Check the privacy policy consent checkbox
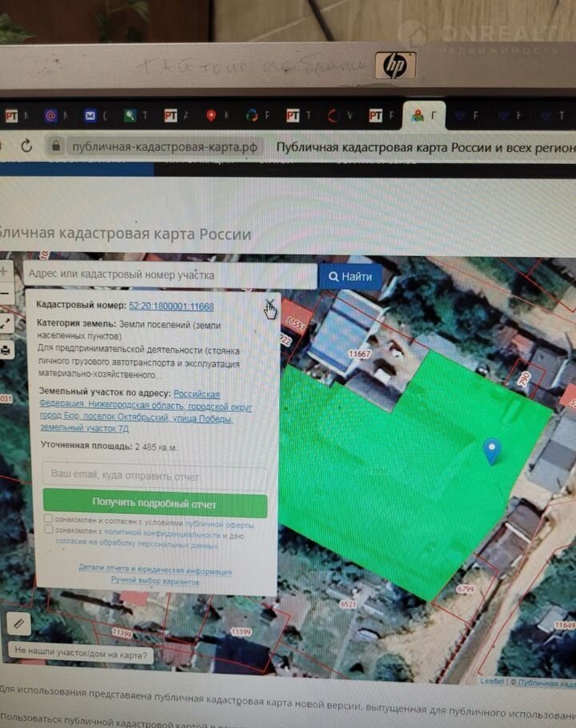The image size is (576, 728). point(49,530)
